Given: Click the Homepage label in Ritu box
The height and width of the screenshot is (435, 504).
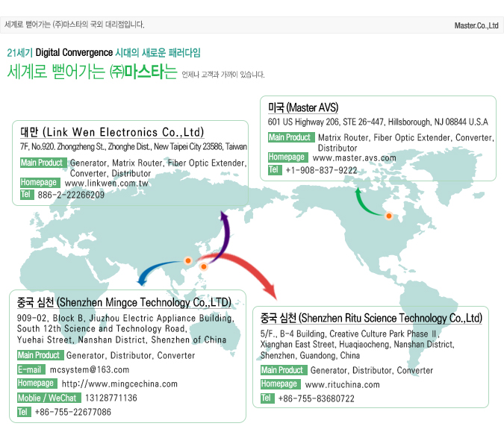Looking at the screenshot, I should pyautogui.click(x=281, y=384).
